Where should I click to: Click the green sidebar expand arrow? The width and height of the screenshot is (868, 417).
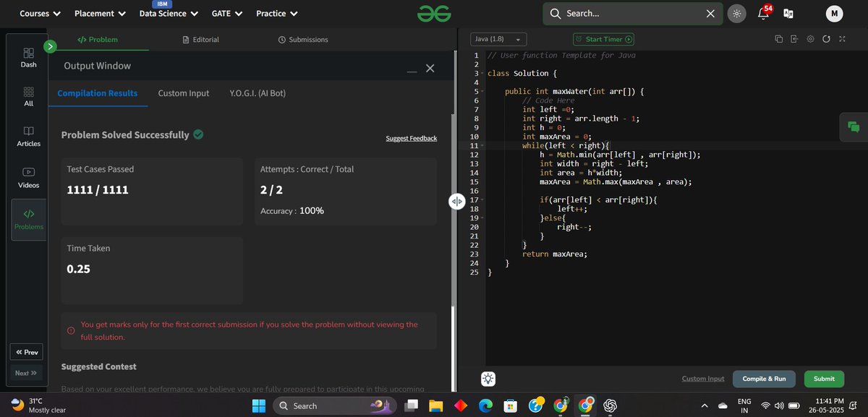tap(50, 46)
